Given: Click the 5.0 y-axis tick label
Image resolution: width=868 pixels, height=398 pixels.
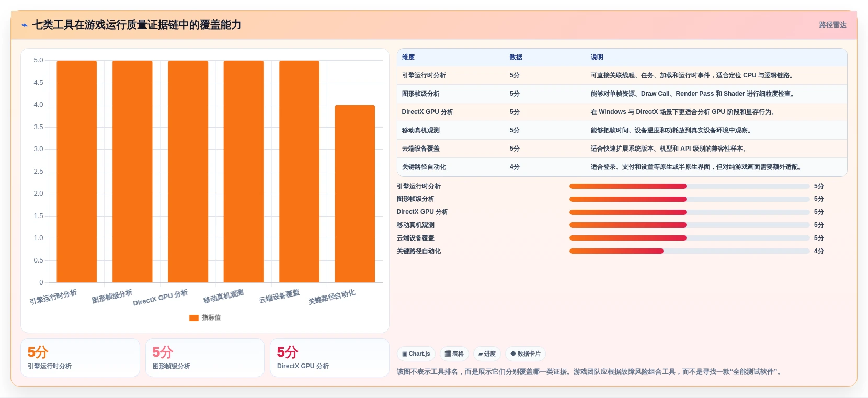Looking at the screenshot, I should [x=38, y=60].
